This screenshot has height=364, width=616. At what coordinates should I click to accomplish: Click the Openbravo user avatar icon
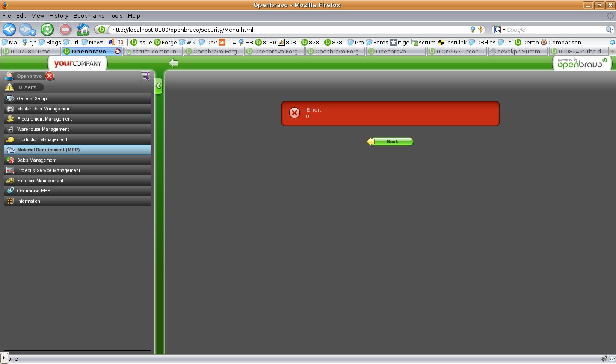click(9, 76)
